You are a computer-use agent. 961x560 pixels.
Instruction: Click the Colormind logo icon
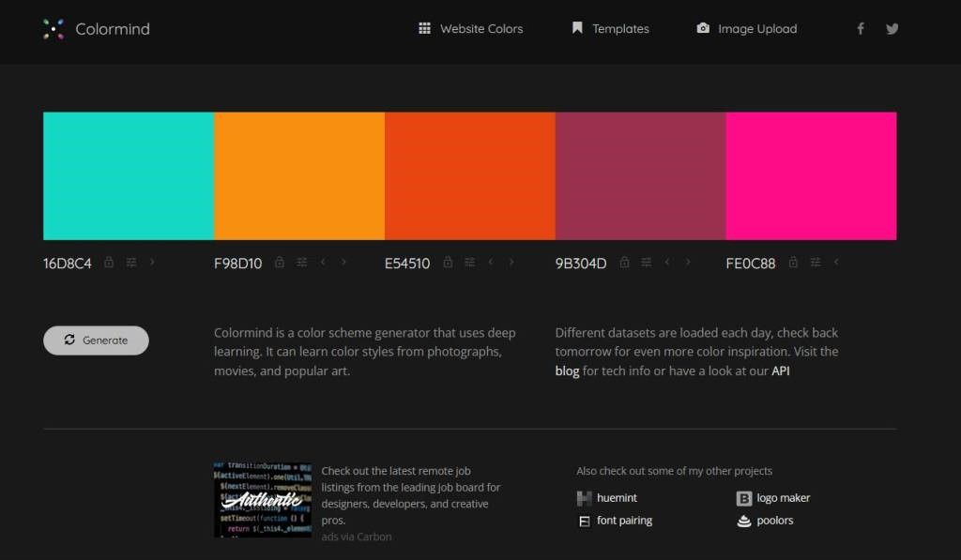click(x=53, y=29)
